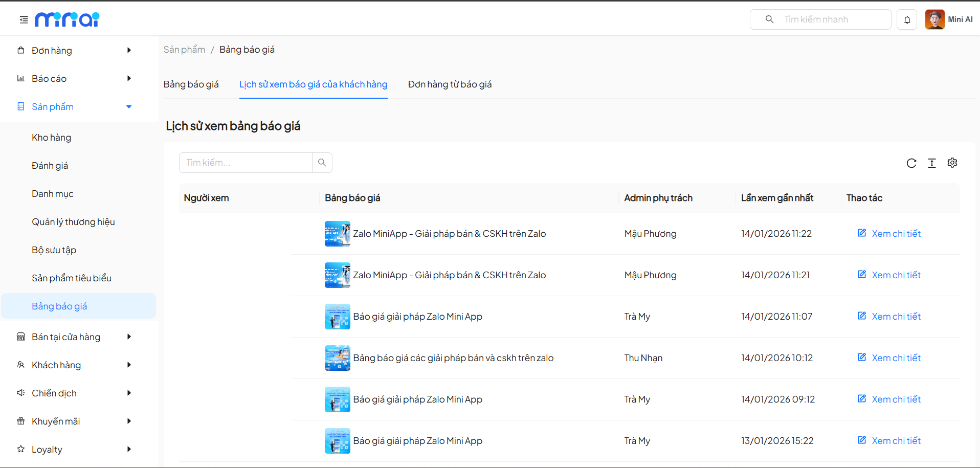This screenshot has height=468, width=980.
Task: Click the row height adjust icon
Action: click(931, 163)
